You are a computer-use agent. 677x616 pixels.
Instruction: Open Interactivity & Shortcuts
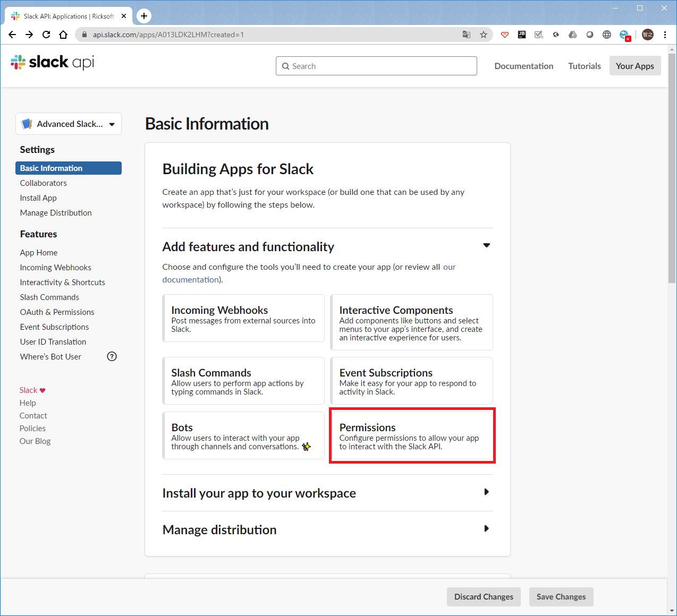click(63, 283)
